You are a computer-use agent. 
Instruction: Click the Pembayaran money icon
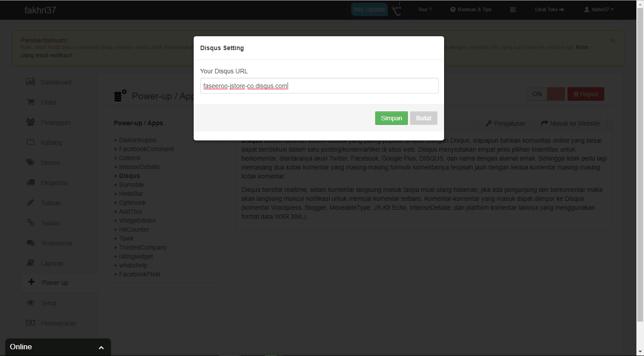[30, 323]
